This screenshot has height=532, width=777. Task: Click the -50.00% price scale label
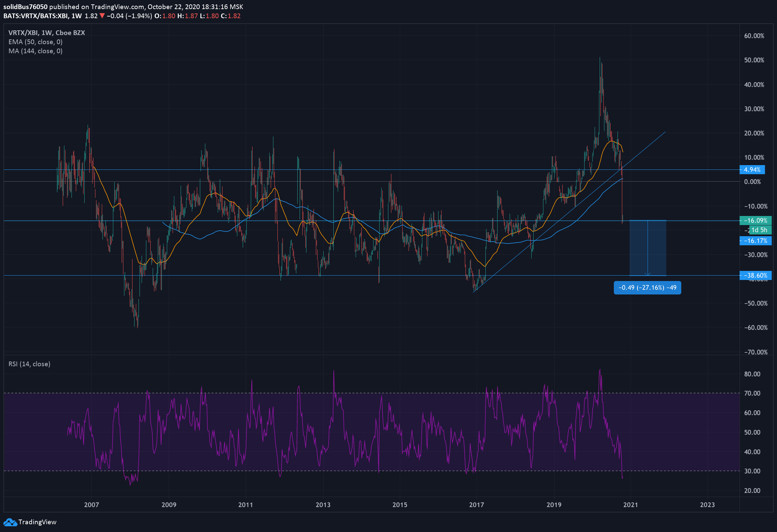pos(756,303)
